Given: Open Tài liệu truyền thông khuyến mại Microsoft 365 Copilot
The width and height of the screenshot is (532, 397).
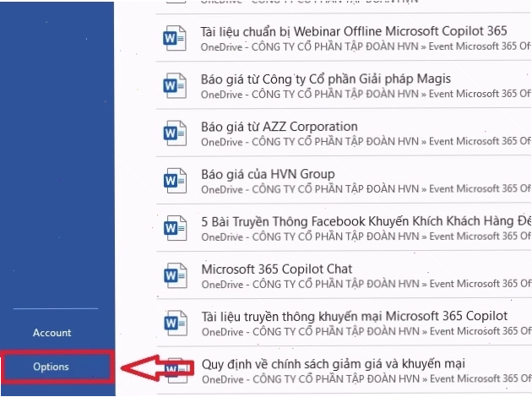Looking at the screenshot, I should point(355,316).
